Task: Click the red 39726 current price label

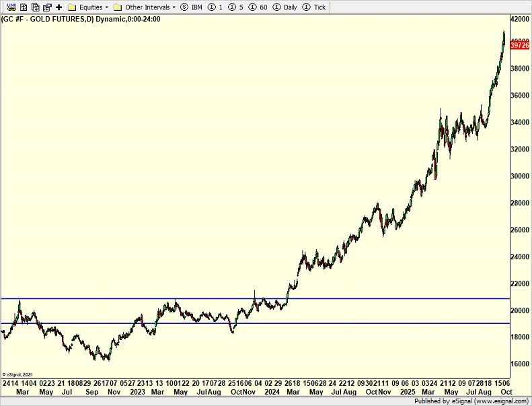Action: pos(519,45)
